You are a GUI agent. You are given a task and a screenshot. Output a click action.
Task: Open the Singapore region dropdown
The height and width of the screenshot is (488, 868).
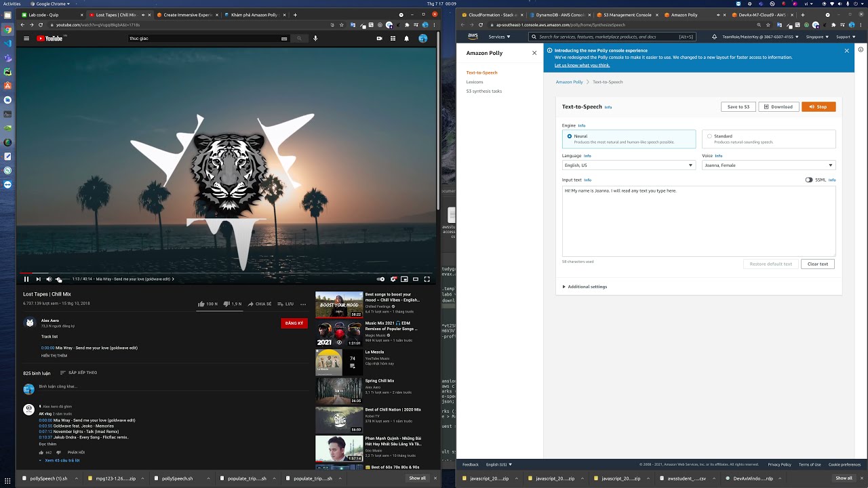818,37
